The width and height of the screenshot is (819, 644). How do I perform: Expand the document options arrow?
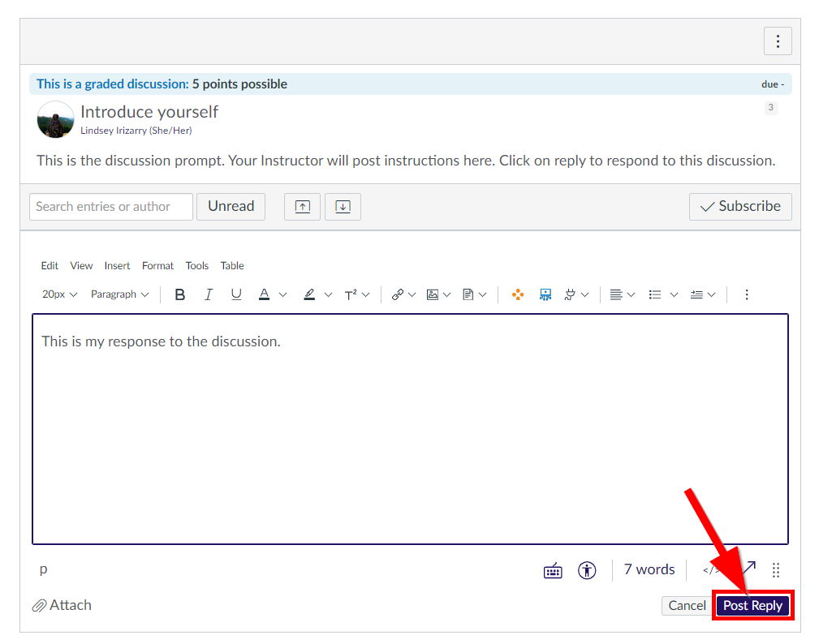point(483,295)
